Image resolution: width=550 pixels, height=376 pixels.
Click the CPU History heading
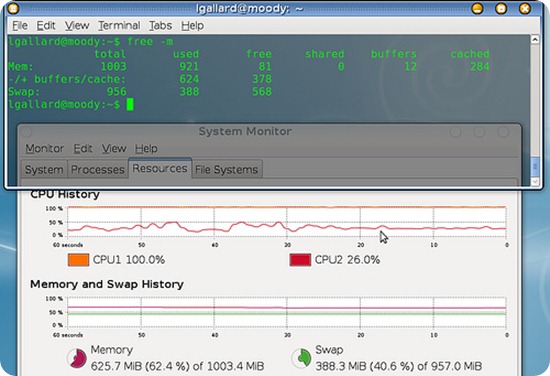tap(65, 194)
